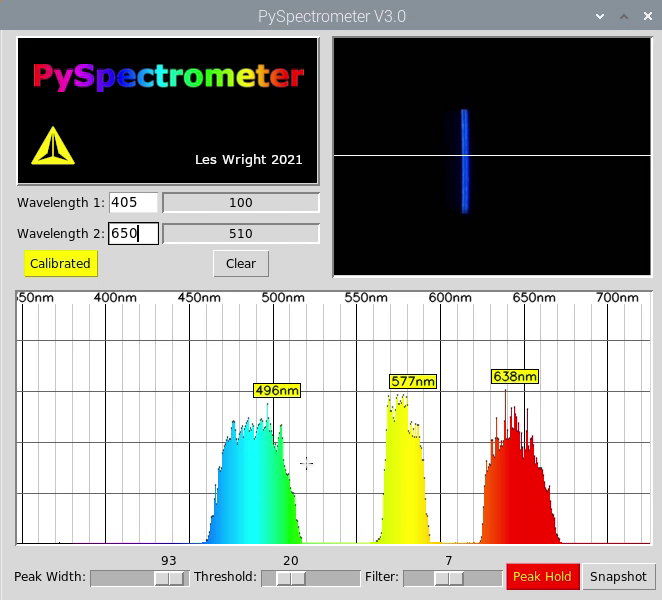Viewport: 662px width, 600px height.
Task: Click the blue spectral line in camera view
Action: pyautogui.click(x=464, y=161)
